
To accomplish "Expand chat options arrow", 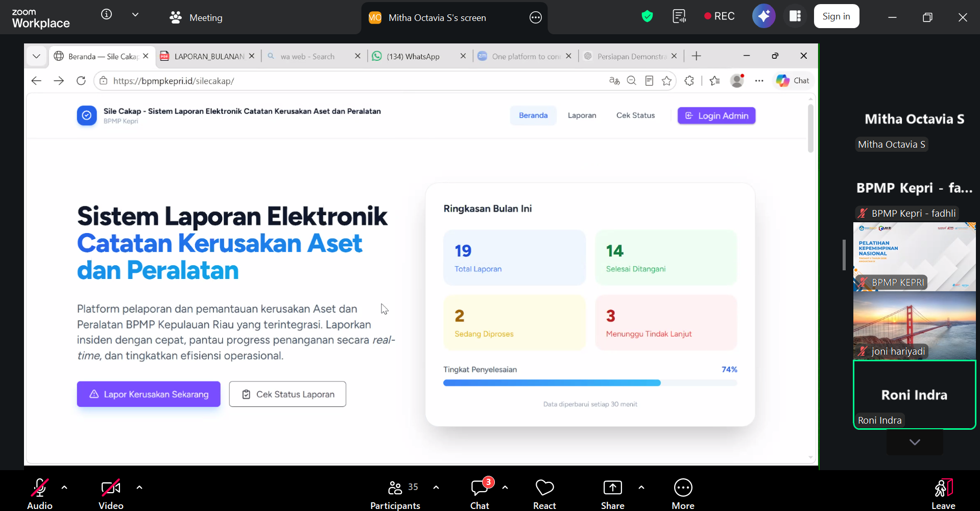I will 505,487.
